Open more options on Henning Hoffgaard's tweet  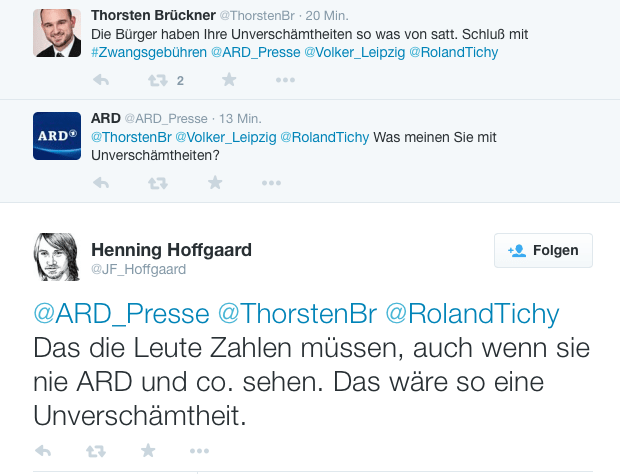click(x=200, y=451)
